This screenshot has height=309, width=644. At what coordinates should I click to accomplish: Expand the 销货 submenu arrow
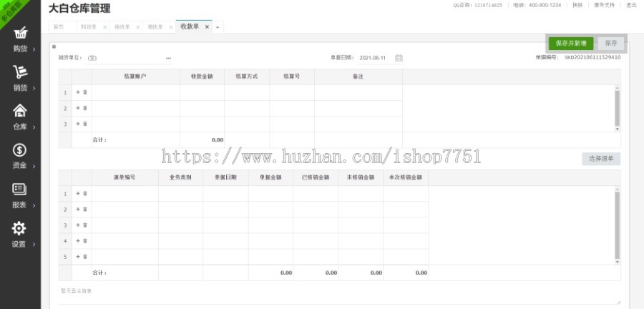coord(34,88)
